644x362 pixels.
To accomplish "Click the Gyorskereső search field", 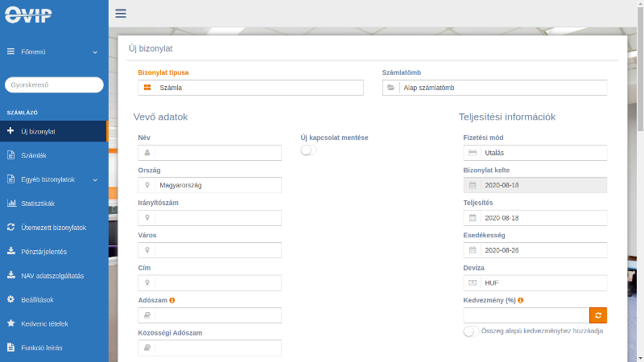I will coord(54,85).
